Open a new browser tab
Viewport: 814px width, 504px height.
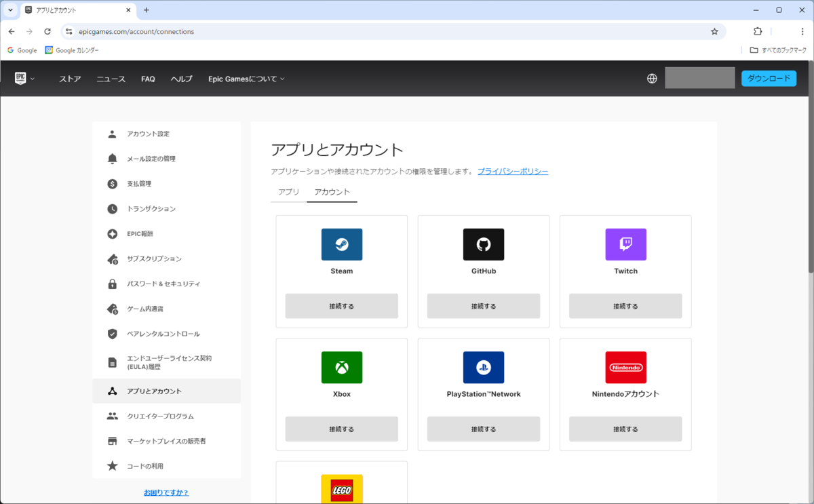click(x=147, y=10)
